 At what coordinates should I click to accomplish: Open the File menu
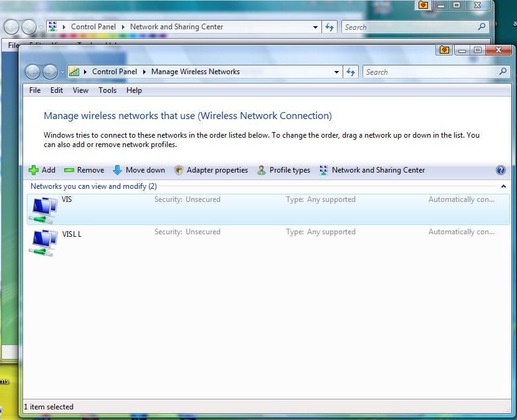[35, 90]
